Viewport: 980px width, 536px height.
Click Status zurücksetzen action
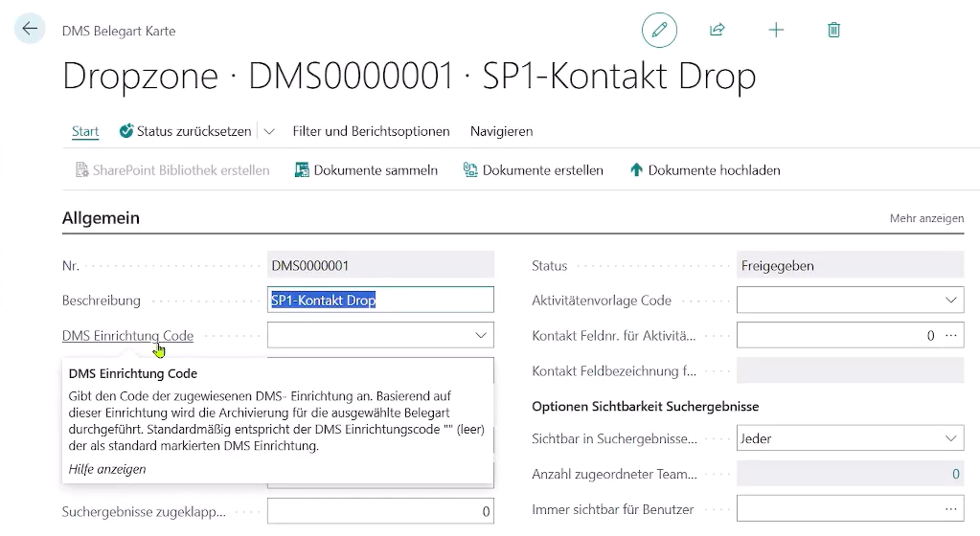186,131
